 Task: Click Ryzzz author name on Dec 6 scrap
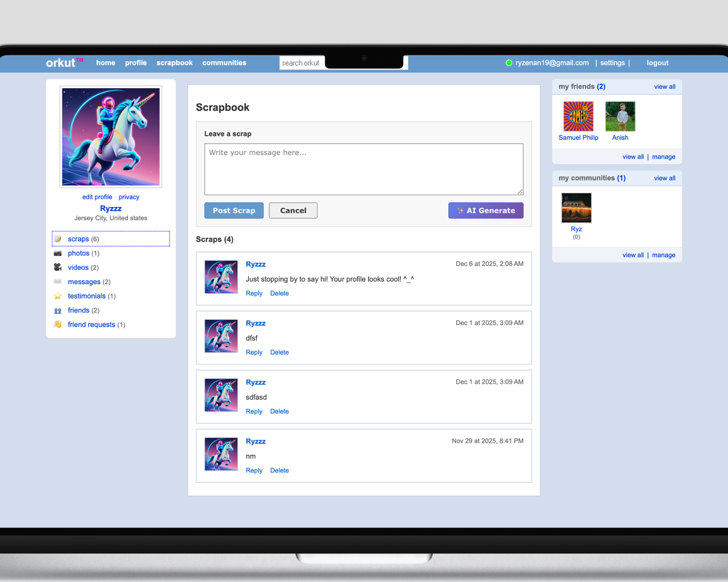256,264
